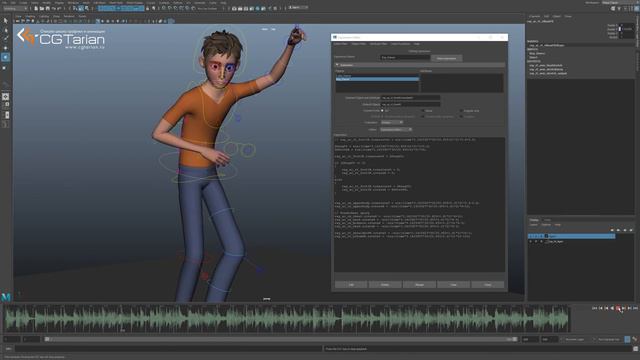Open the character set dropdown
This screenshot has width=640, height=360.
click(609, 339)
